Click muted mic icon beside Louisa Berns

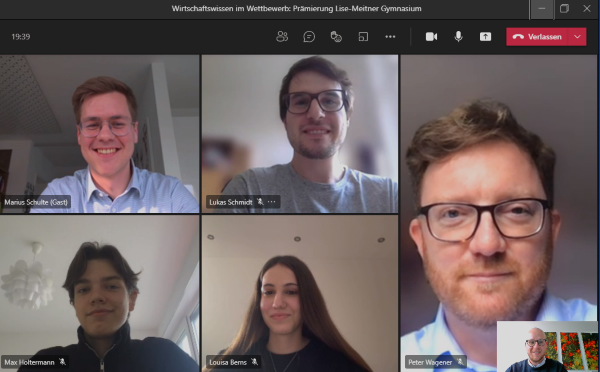(x=254, y=362)
